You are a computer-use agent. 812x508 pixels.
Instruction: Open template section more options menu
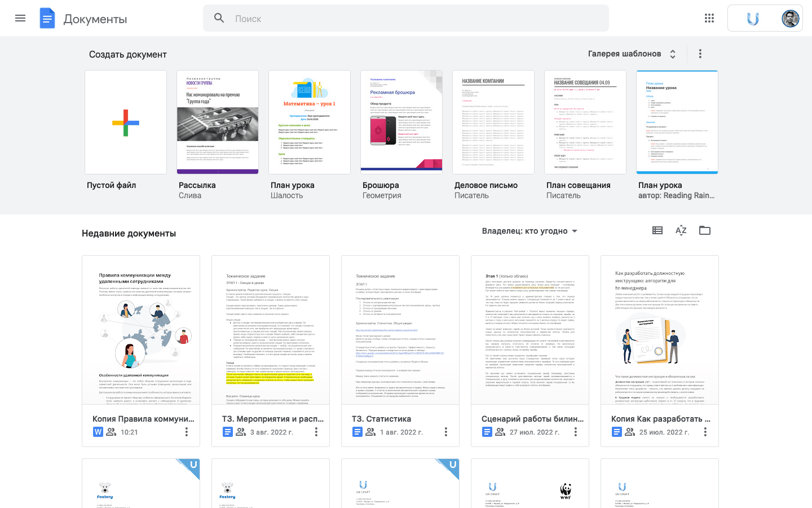[700, 54]
